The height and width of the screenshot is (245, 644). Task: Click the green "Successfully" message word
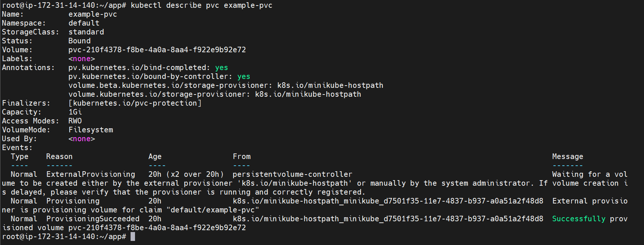pyautogui.click(x=579, y=219)
